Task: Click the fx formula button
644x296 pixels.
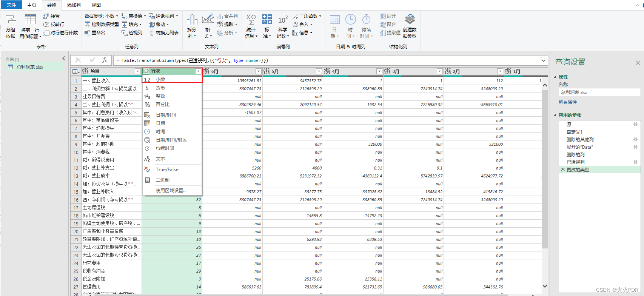Action: click(x=105, y=60)
